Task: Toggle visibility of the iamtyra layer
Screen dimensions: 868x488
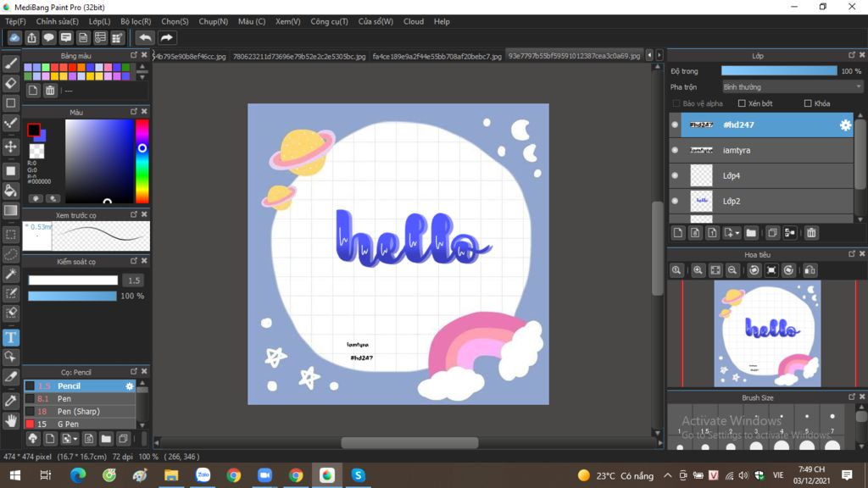Action: pos(675,150)
